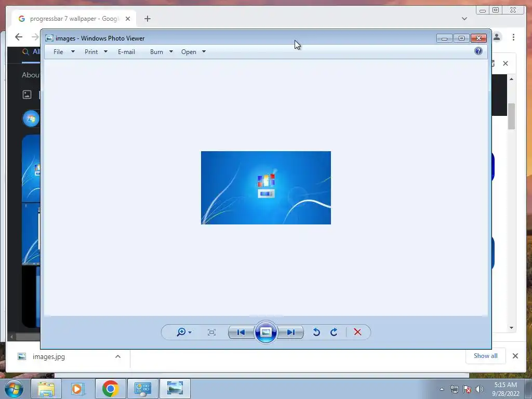
Task: Expand the Burn dropdown arrow
Action: [x=171, y=52]
